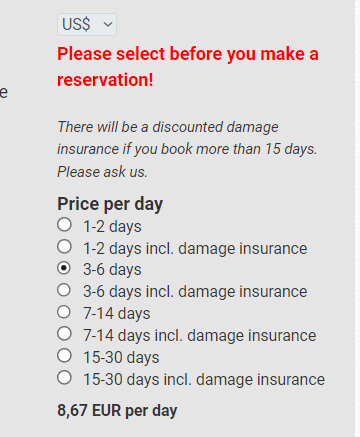
Task: Click the "7-14 days" label text
Action: 117,314
